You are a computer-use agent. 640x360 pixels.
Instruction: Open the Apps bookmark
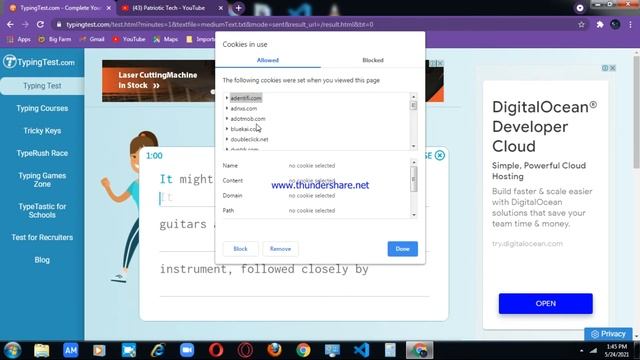[x=19, y=39]
